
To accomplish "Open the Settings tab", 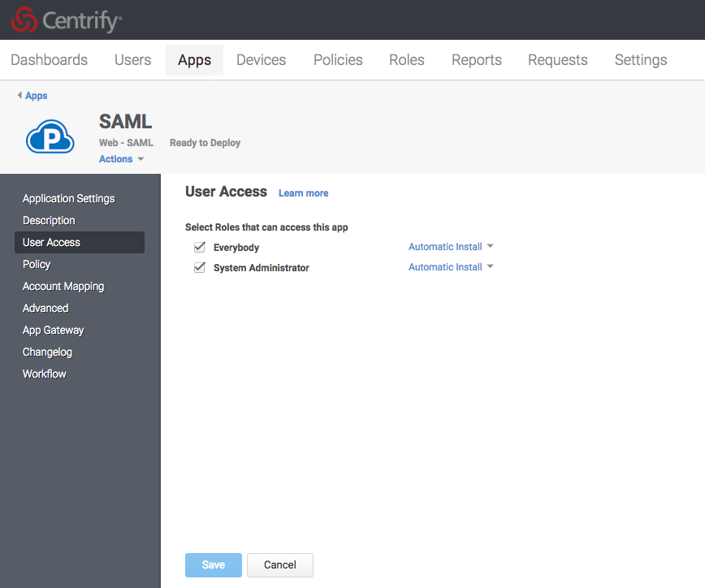I will point(641,60).
